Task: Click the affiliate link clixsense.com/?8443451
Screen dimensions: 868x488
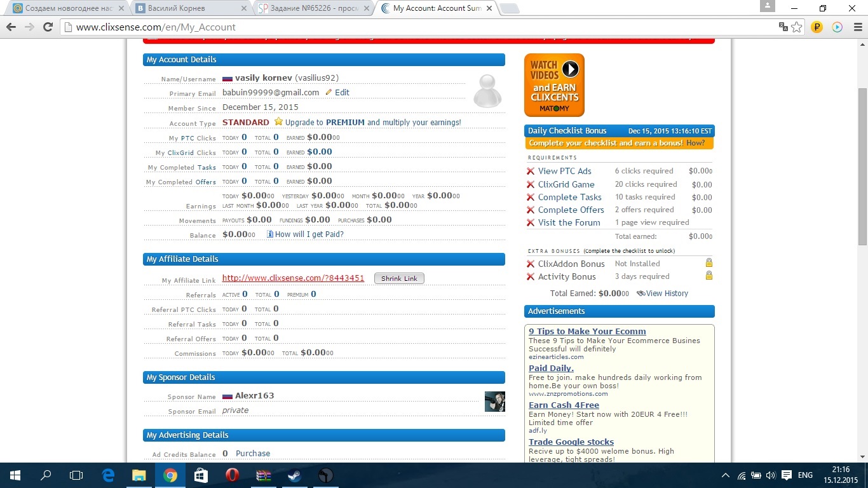Action: coord(293,278)
